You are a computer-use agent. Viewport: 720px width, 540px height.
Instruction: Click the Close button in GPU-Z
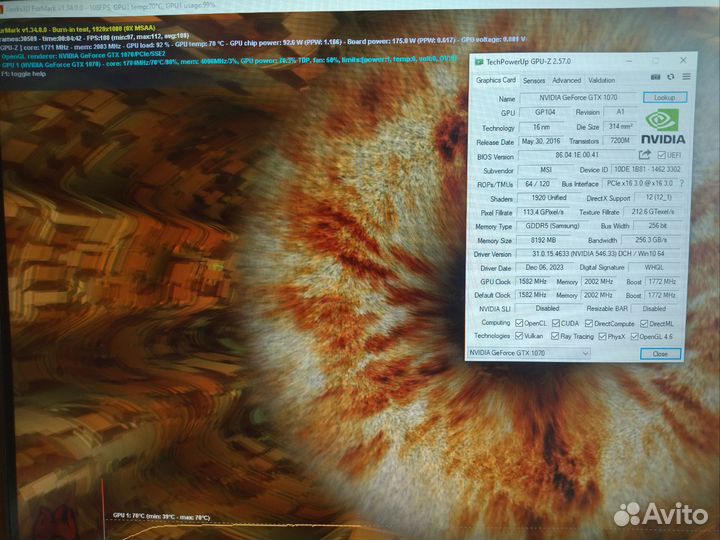[660, 354]
